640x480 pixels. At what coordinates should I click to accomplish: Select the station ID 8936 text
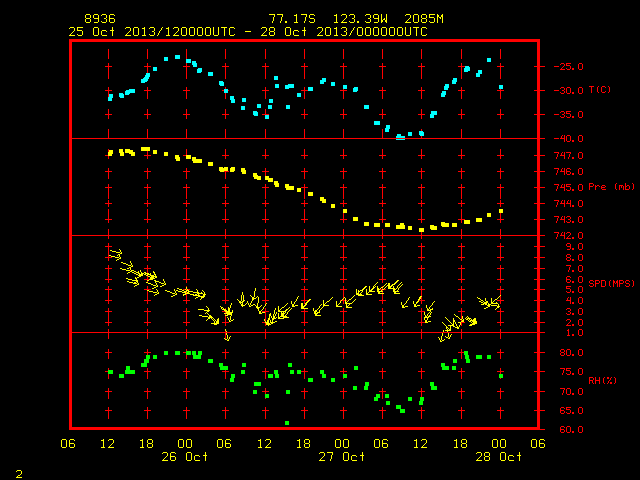pyautogui.click(x=100, y=19)
